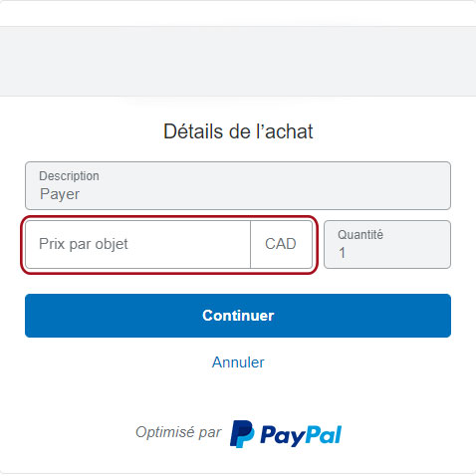Screen dimensions: 476x476
Task: Click the Quantité label text
Action: [360, 235]
